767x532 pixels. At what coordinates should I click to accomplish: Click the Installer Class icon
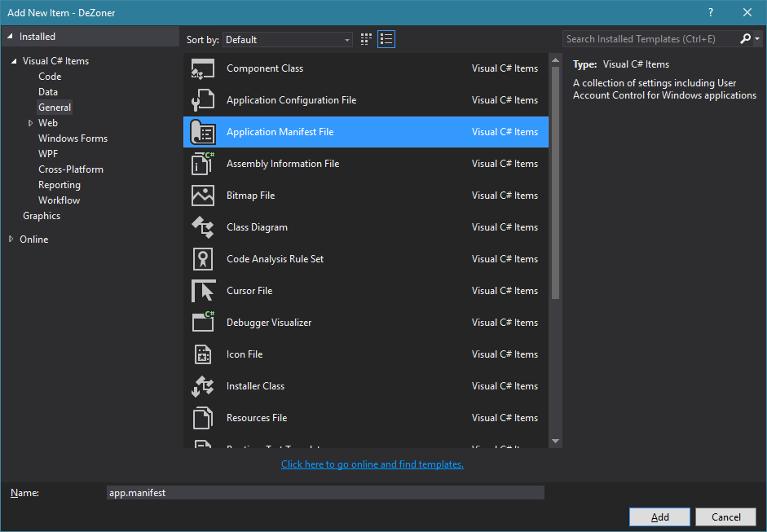tap(202, 386)
